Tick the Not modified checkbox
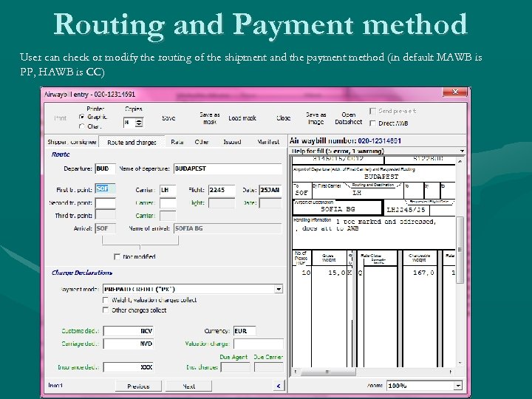 click(x=117, y=257)
